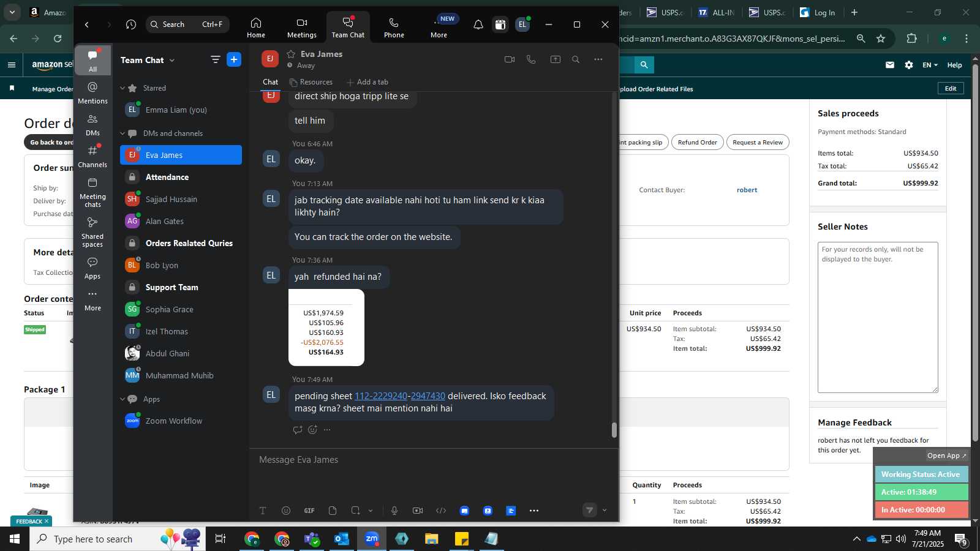Create new chat with plus button
Image resolution: width=980 pixels, height=551 pixels.
pos(234,59)
